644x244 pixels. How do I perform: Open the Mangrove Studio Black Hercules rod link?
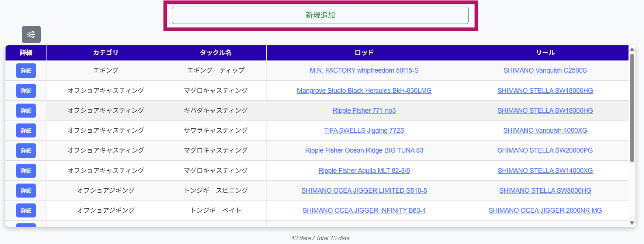point(364,91)
